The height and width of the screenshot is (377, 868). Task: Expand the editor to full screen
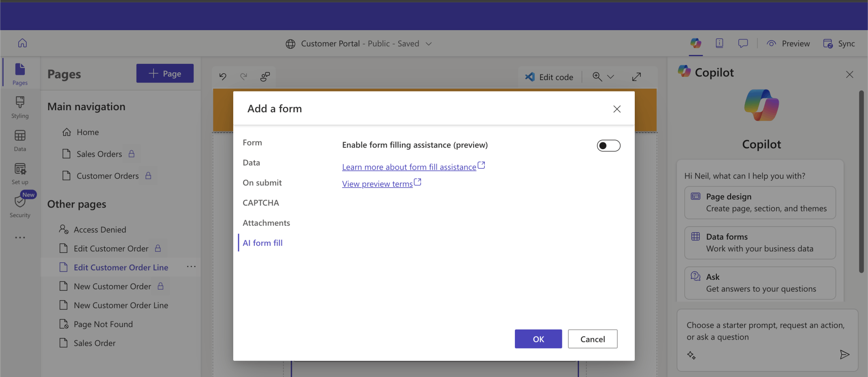click(636, 77)
